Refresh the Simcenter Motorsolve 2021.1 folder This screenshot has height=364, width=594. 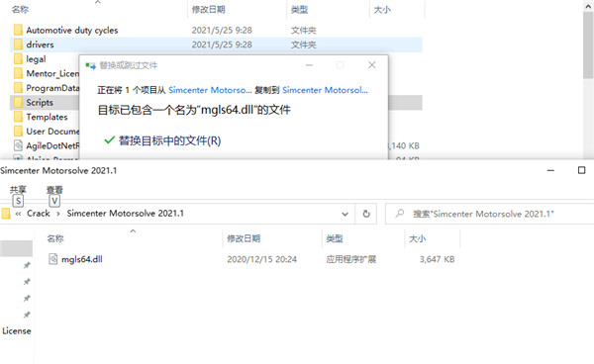coord(366,214)
